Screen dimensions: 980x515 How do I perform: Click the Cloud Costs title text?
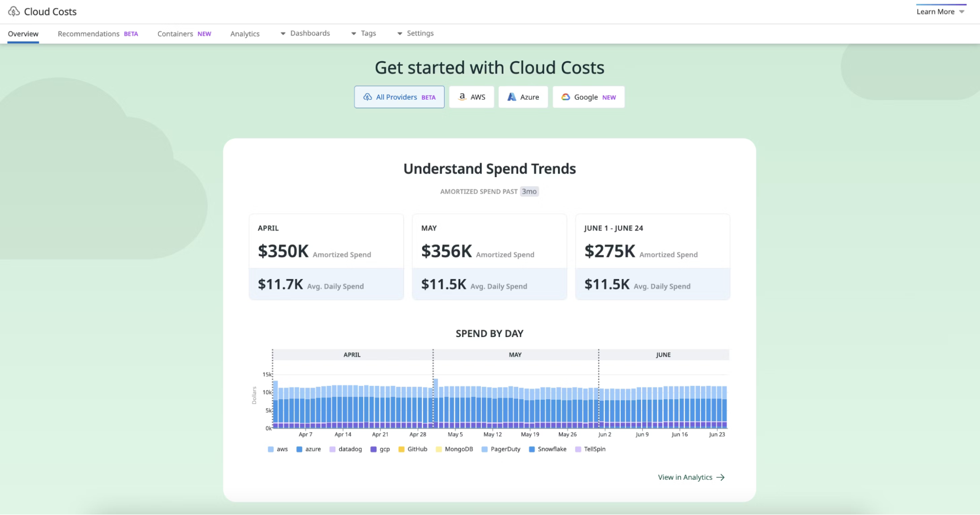point(50,12)
